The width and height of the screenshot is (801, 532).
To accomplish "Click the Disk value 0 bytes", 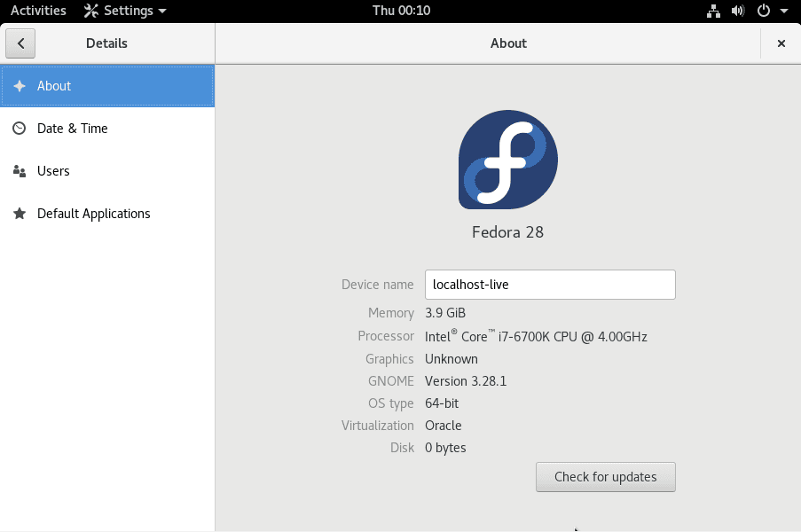I will point(445,448).
